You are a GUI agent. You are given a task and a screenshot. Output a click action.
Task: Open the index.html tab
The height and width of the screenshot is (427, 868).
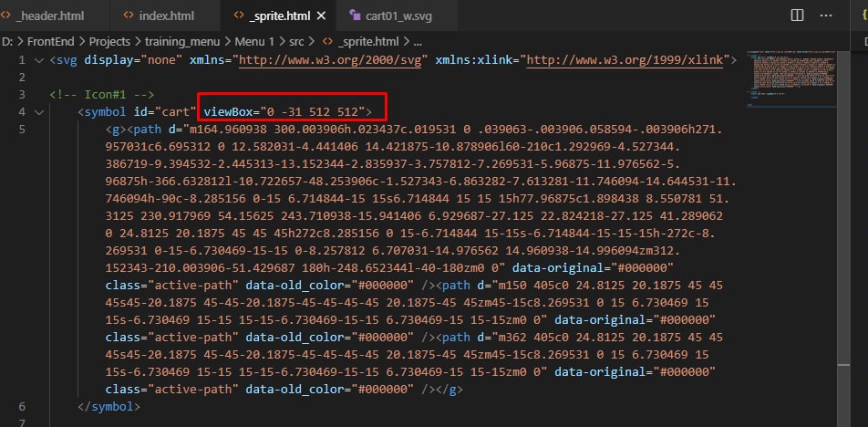pyautogui.click(x=166, y=16)
